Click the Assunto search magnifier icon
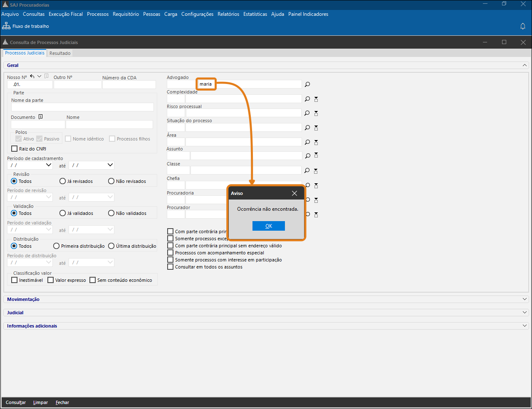Image resolution: width=532 pixels, height=409 pixels. (x=307, y=156)
